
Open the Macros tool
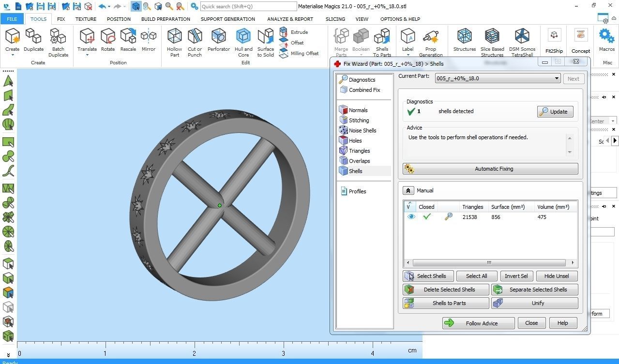tap(606, 40)
